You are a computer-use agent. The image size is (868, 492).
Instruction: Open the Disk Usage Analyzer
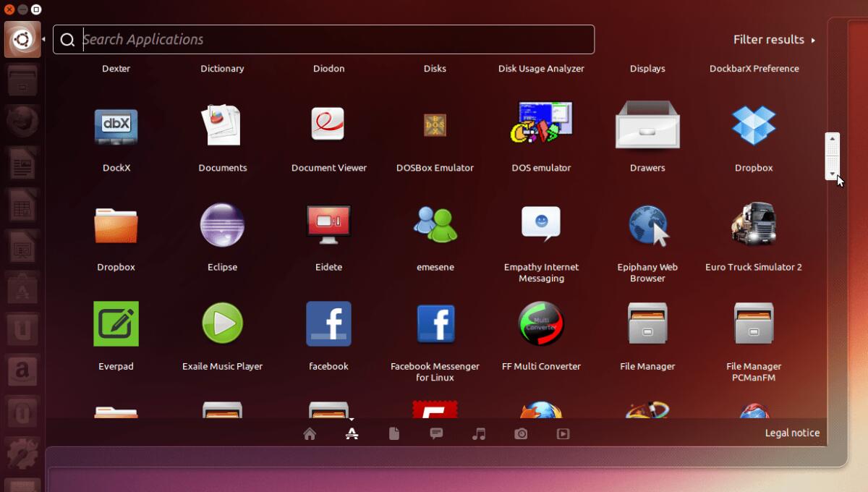(541, 68)
